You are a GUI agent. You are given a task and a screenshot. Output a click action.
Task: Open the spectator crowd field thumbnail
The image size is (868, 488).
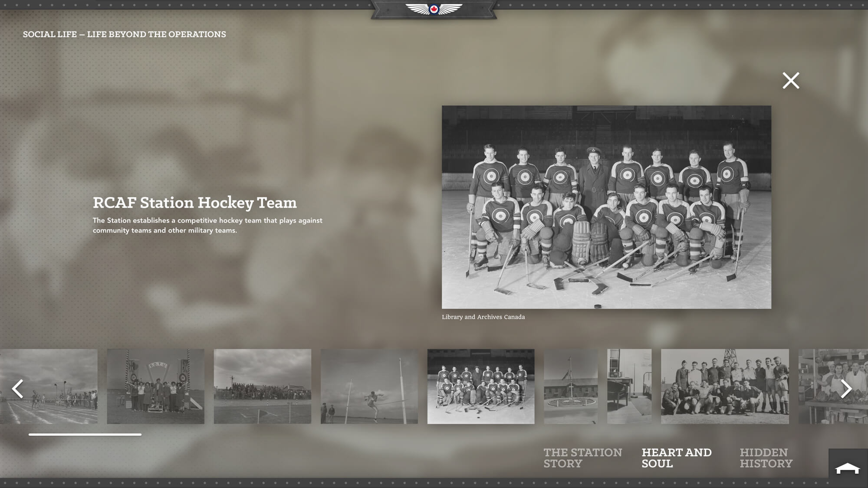(262, 386)
